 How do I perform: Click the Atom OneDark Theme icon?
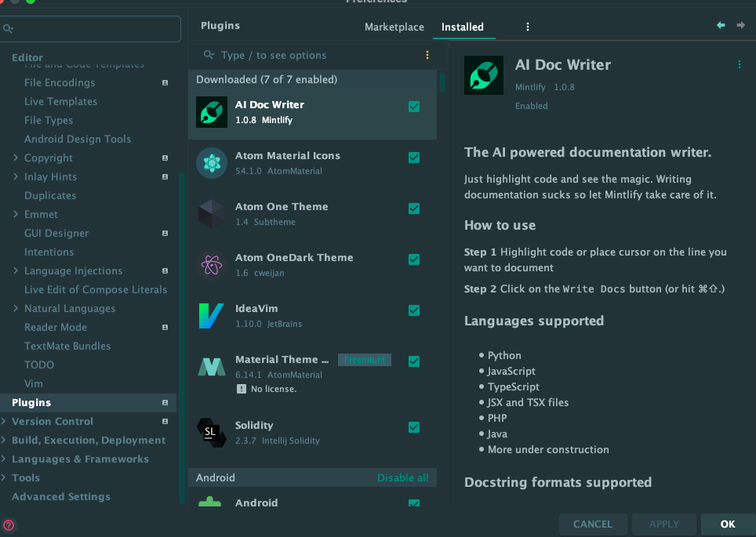[x=212, y=265]
